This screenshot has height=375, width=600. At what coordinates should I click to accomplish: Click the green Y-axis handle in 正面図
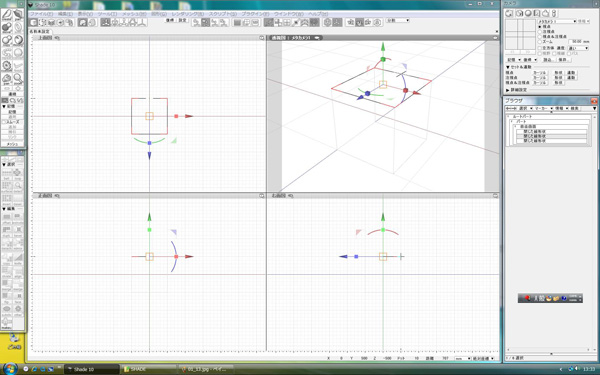click(149, 230)
